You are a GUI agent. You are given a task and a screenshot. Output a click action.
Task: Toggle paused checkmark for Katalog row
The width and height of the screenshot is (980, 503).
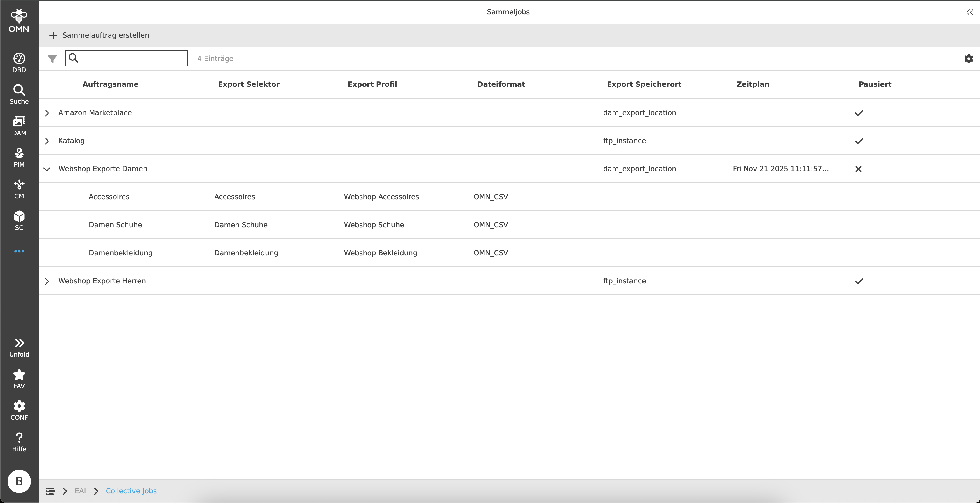click(x=859, y=141)
